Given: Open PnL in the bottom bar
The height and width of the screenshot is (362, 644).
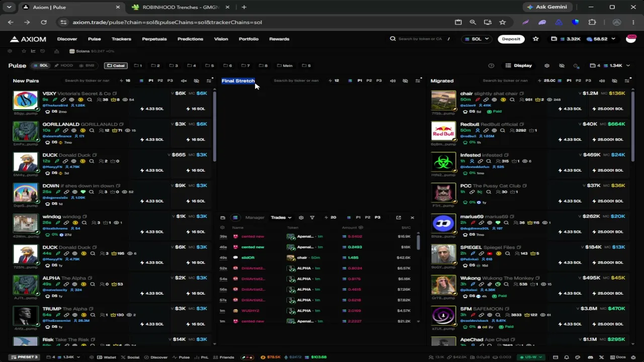Looking at the screenshot, I should click(201, 357).
